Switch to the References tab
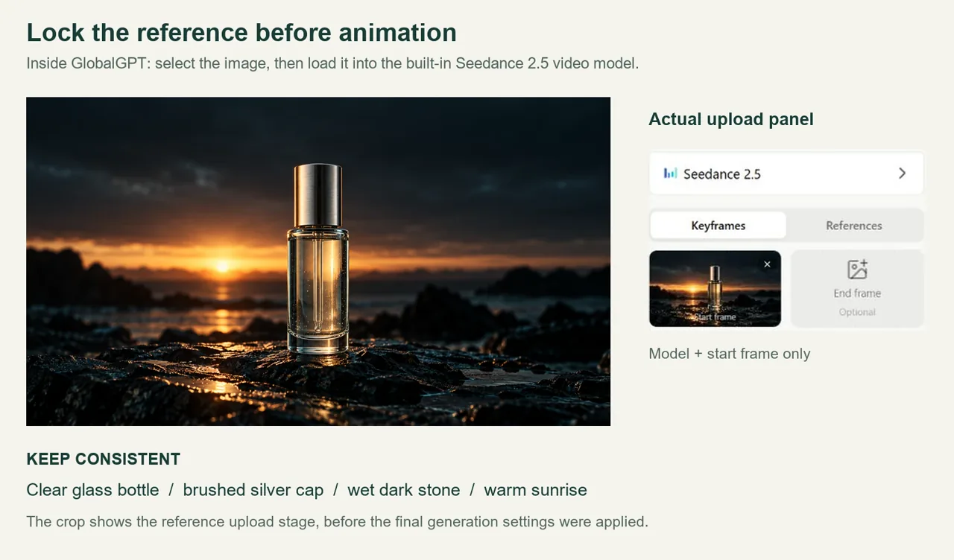The image size is (954, 560). coord(854,226)
